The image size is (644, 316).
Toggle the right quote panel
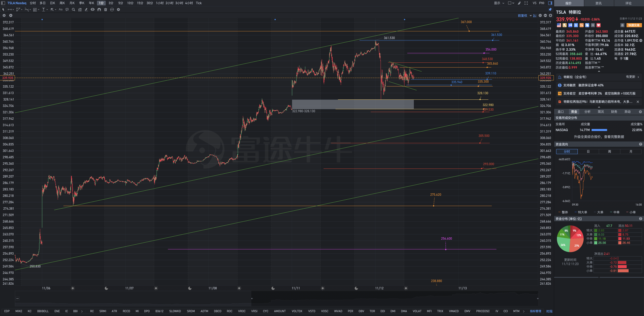550,3
